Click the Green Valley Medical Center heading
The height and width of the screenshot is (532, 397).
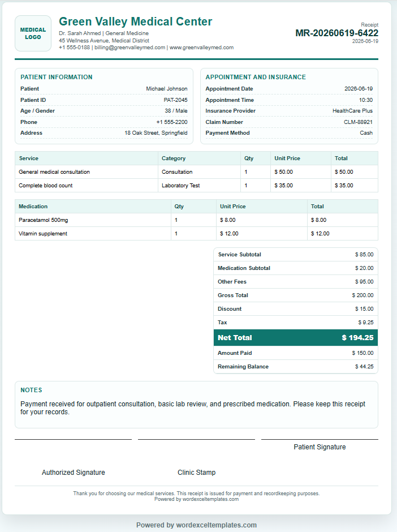(x=135, y=22)
